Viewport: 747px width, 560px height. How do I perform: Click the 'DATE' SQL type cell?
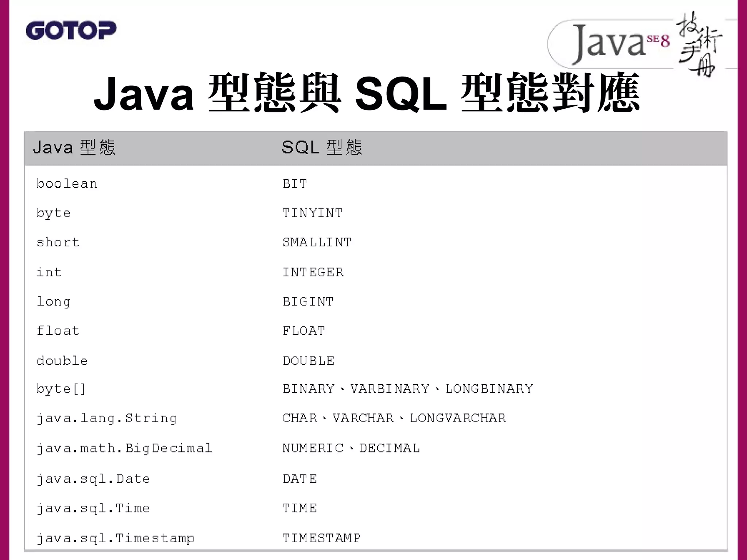(x=300, y=479)
